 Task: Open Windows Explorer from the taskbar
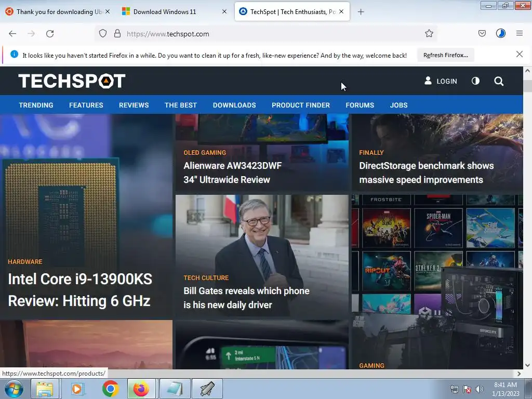(x=45, y=389)
